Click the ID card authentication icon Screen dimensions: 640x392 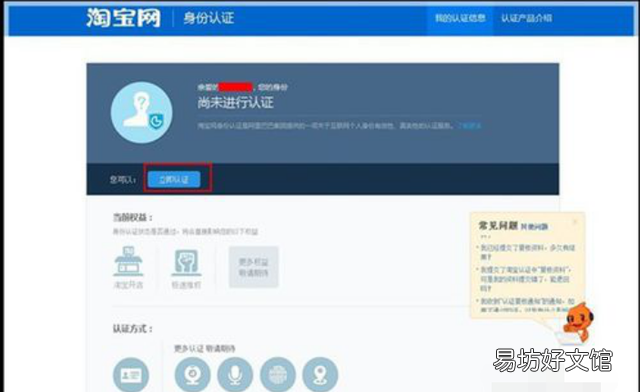pyautogui.click(x=131, y=375)
